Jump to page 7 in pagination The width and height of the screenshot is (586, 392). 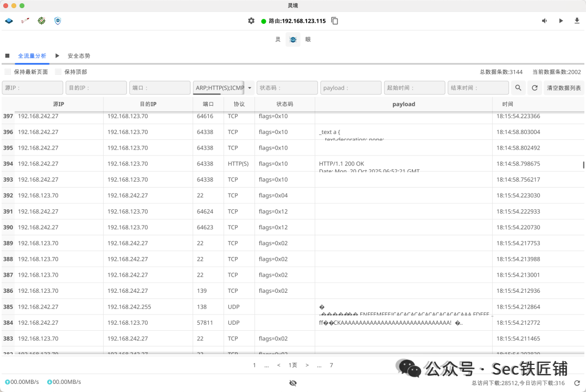331,365
